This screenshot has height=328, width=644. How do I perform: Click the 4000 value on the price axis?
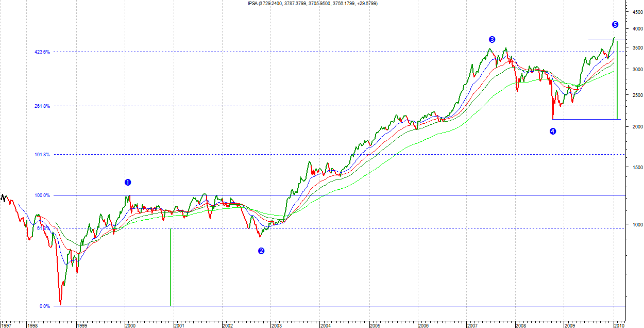click(x=637, y=28)
